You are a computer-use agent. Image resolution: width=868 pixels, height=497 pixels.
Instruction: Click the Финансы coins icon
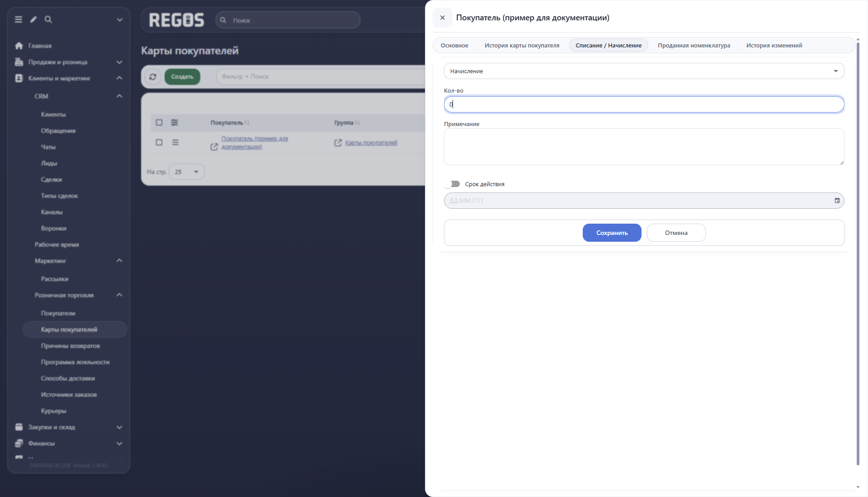[x=19, y=443]
